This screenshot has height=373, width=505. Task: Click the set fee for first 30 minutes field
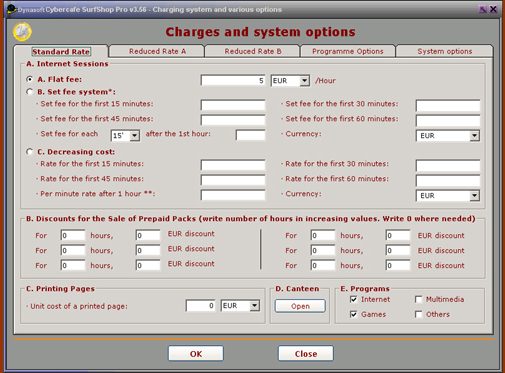point(448,106)
